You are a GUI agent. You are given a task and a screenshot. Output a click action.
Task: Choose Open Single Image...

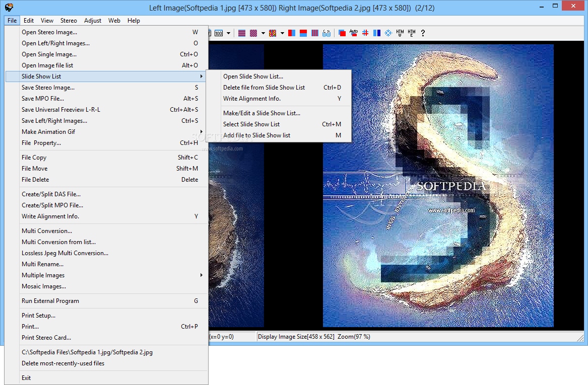coord(106,54)
